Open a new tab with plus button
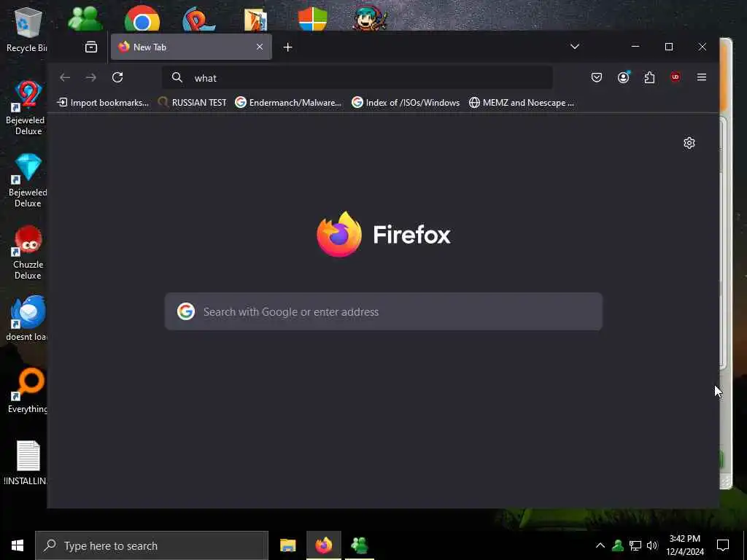 click(x=287, y=47)
